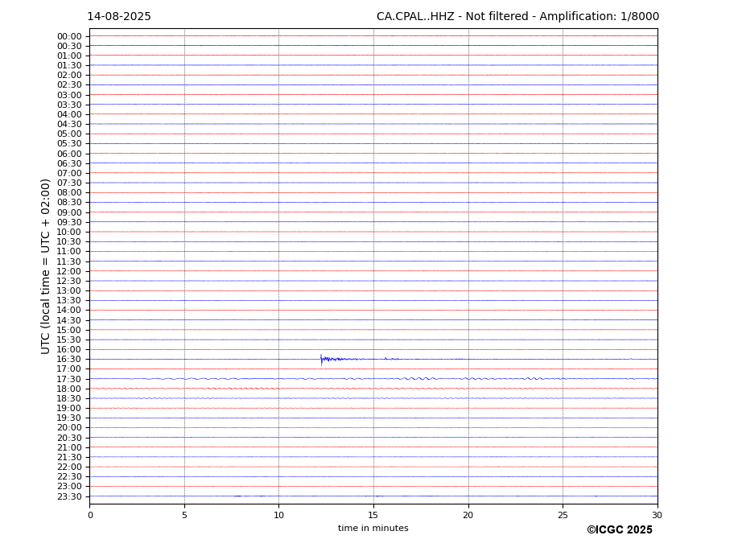Select the 03:00 row label
The height and width of the screenshot is (560, 746).
69,95
